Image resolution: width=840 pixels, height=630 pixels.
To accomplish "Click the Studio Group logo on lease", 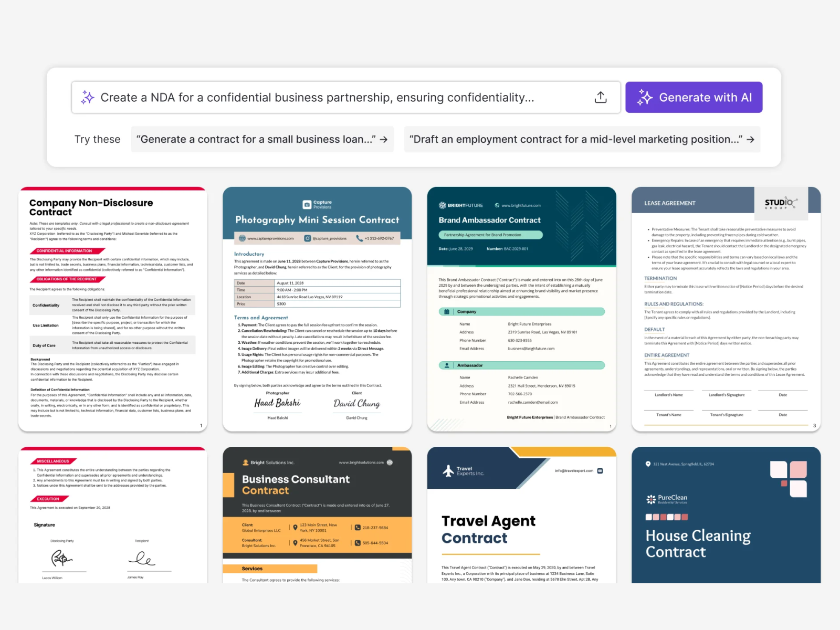I will click(781, 204).
